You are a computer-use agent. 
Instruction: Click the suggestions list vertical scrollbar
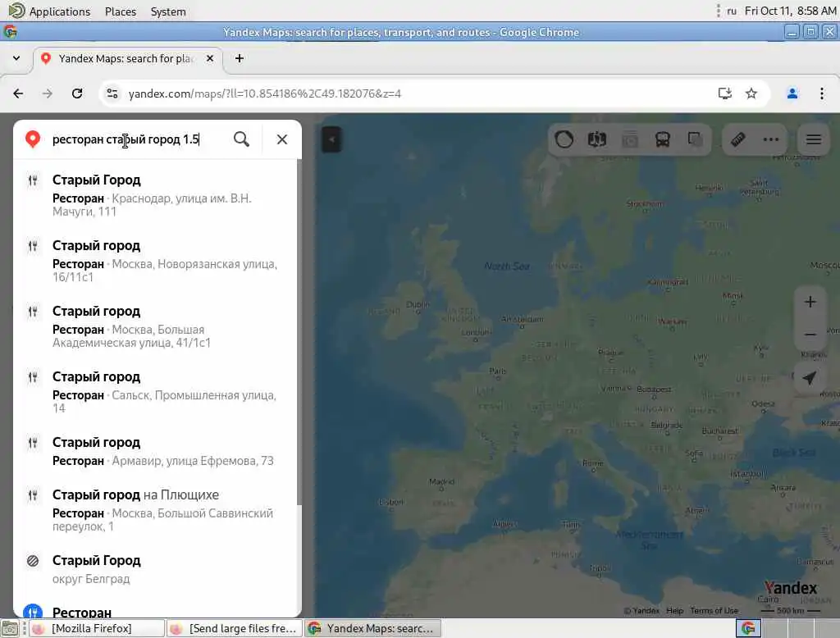pos(299,332)
